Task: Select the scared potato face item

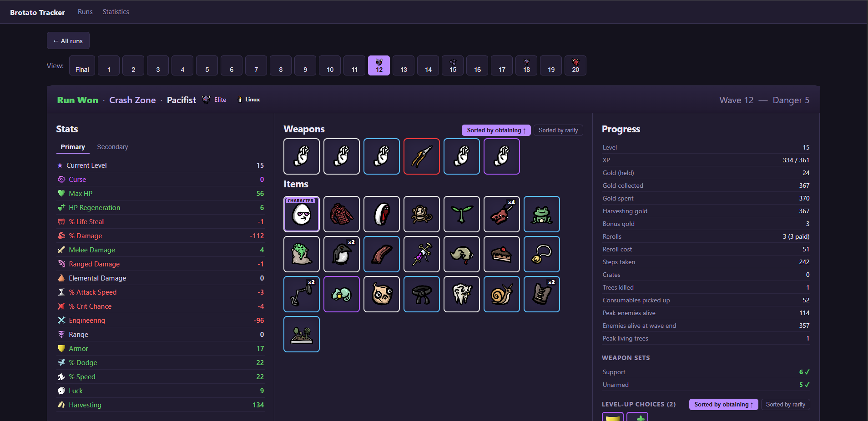Action: point(382,294)
